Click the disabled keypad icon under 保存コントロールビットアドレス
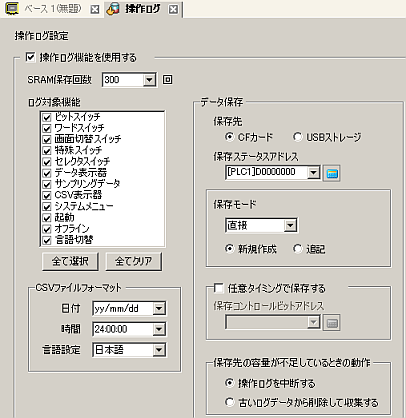Viewport: 406px width, 418px height. 332,323
